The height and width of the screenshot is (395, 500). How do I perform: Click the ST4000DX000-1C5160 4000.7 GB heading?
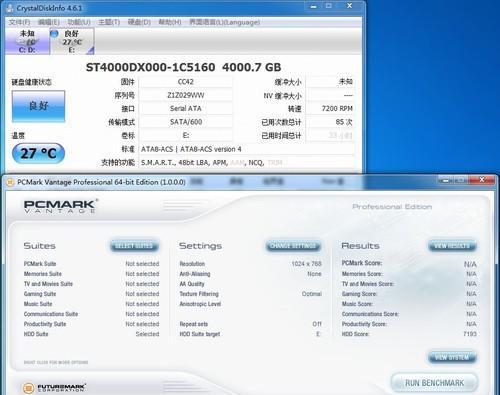[183, 67]
